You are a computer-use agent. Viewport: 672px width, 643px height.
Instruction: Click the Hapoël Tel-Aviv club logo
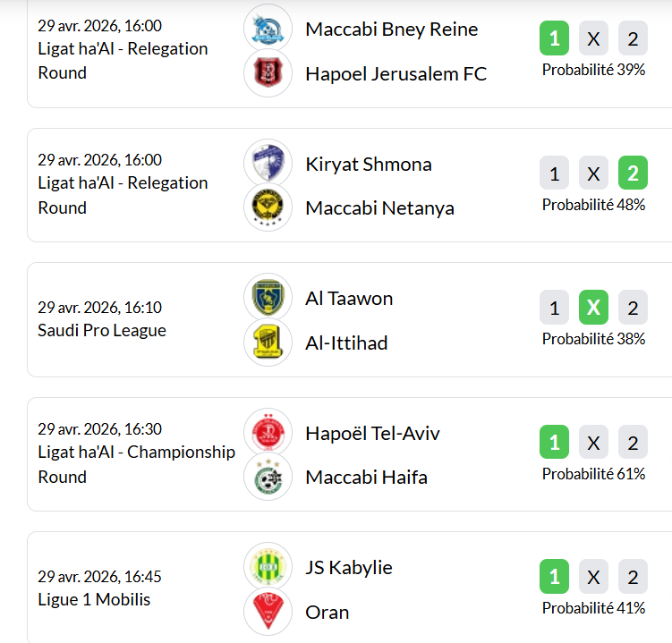click(x=268, y=433)
